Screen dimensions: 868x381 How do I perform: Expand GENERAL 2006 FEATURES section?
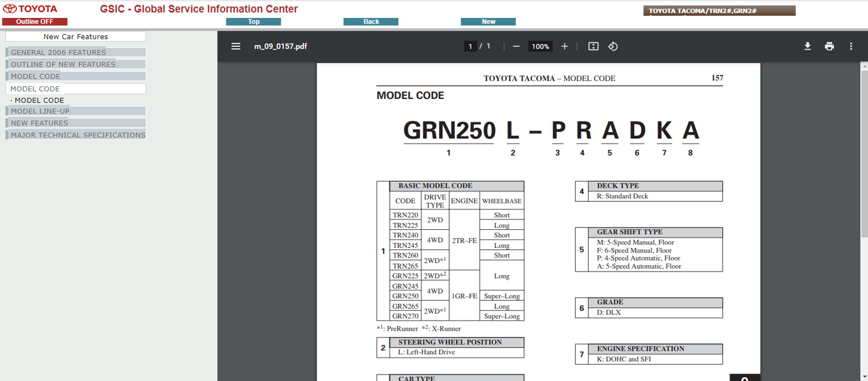76,52
